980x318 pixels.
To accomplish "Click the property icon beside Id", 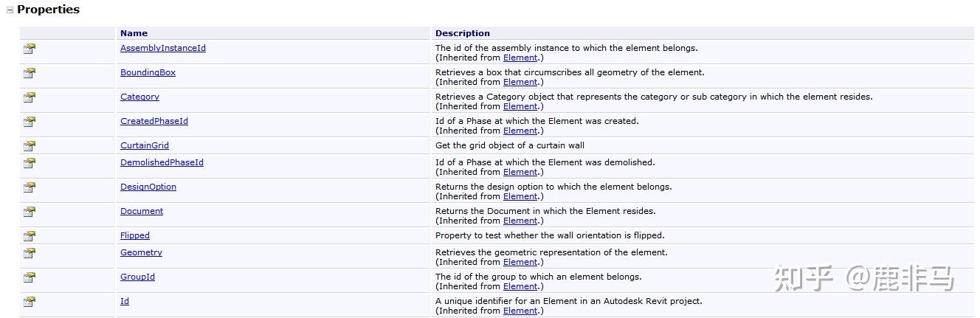I will pos(30,302).
